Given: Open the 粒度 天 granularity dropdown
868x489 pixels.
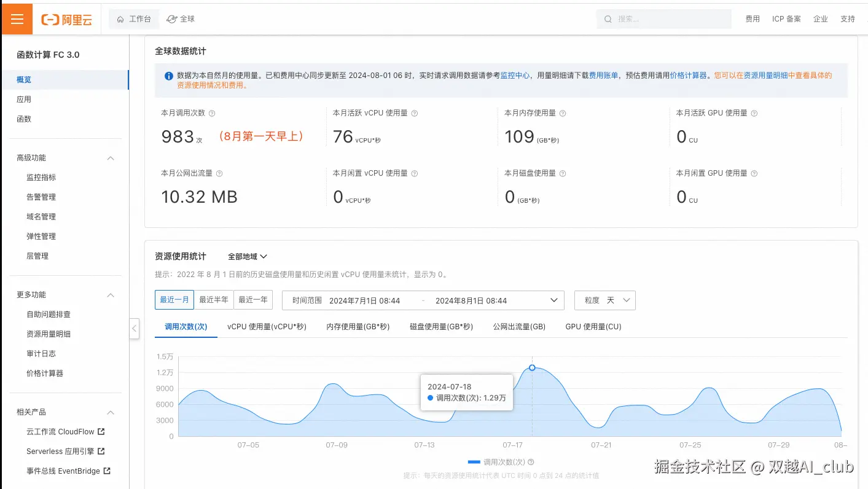Looking at the screenshot, I should coord(604,300).
